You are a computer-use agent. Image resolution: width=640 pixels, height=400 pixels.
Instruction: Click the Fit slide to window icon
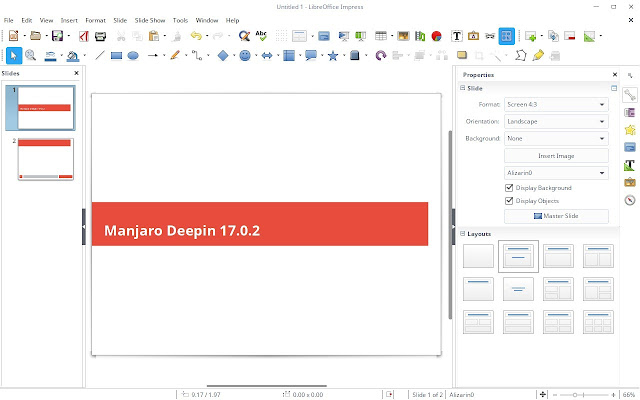click(542, 395)
